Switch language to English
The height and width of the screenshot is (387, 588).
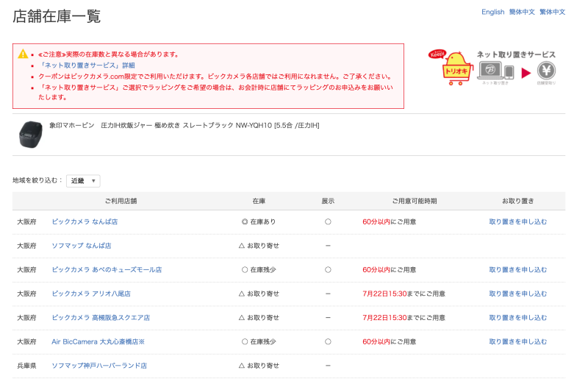point(492,12)
